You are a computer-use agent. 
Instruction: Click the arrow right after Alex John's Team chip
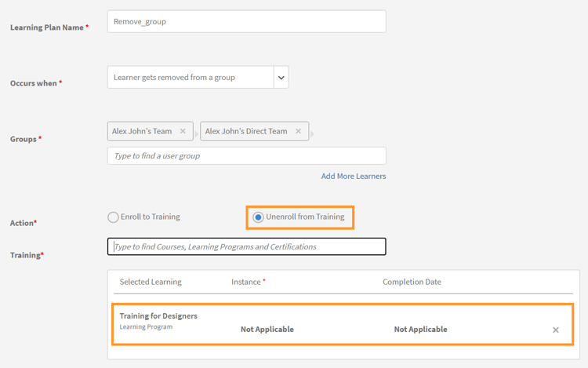[196, 133]
